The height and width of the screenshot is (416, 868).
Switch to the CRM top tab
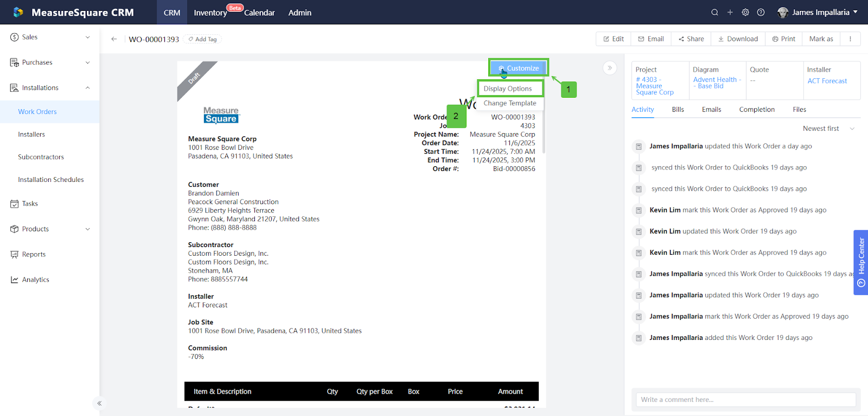coord(172,12)
